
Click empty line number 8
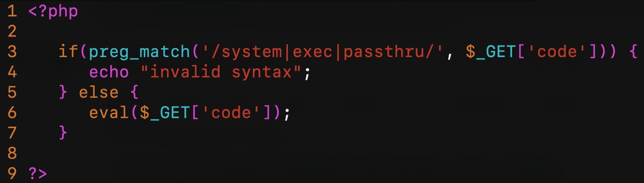tap(12, 153)
